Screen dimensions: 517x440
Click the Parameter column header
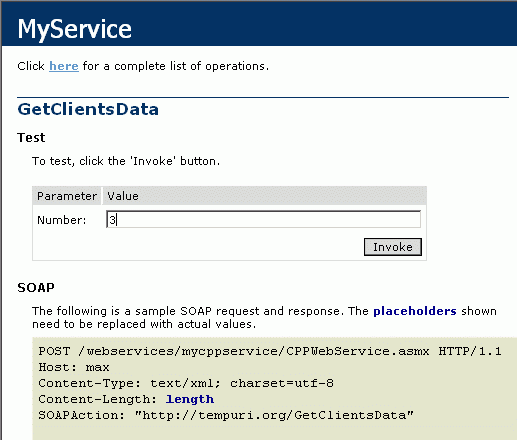click(x=67, y=196)
